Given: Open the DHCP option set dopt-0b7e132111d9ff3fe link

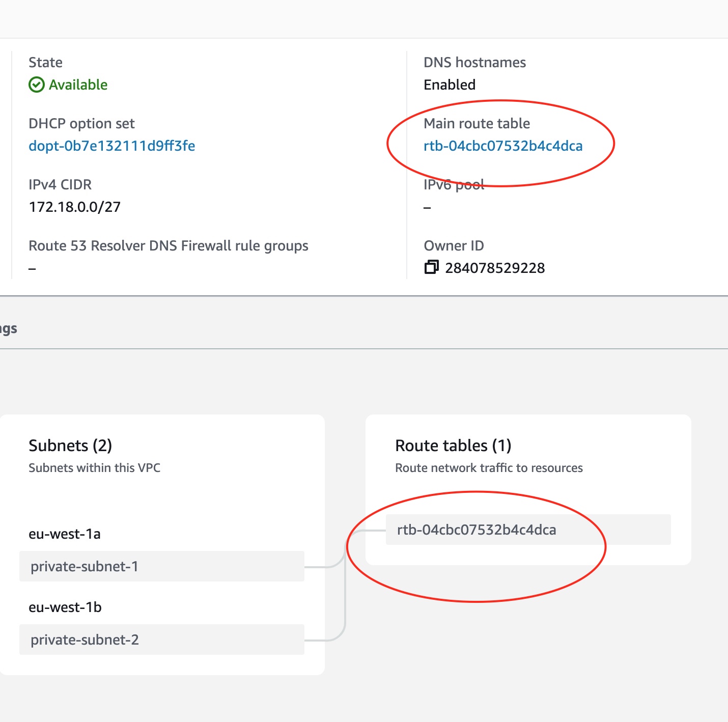Looking at the screenshot, I should coord(112,146).
